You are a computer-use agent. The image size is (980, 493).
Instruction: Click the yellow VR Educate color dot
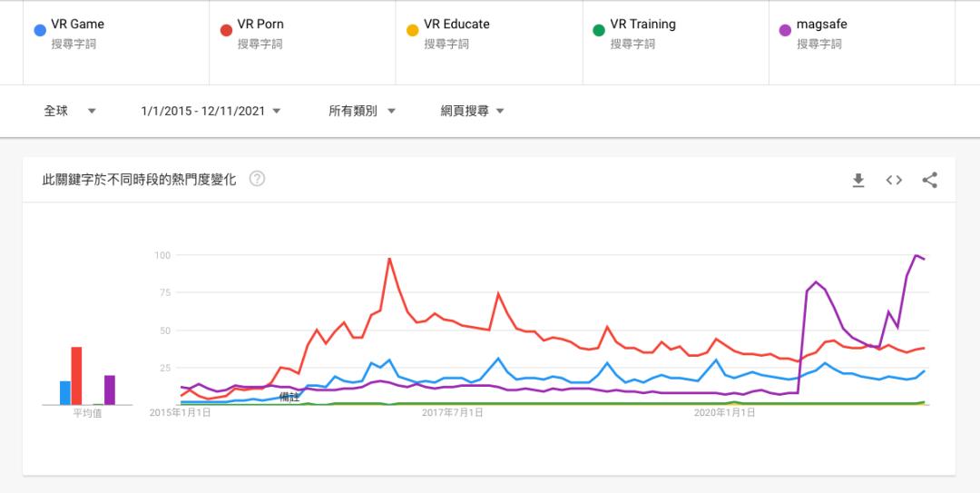click(412, 30)
